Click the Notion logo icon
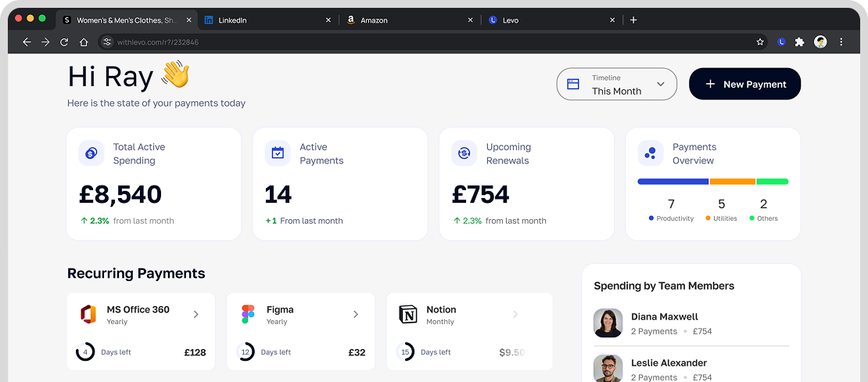Image resolution: width=868 pixels, height=382 pixels. point(408,315)
